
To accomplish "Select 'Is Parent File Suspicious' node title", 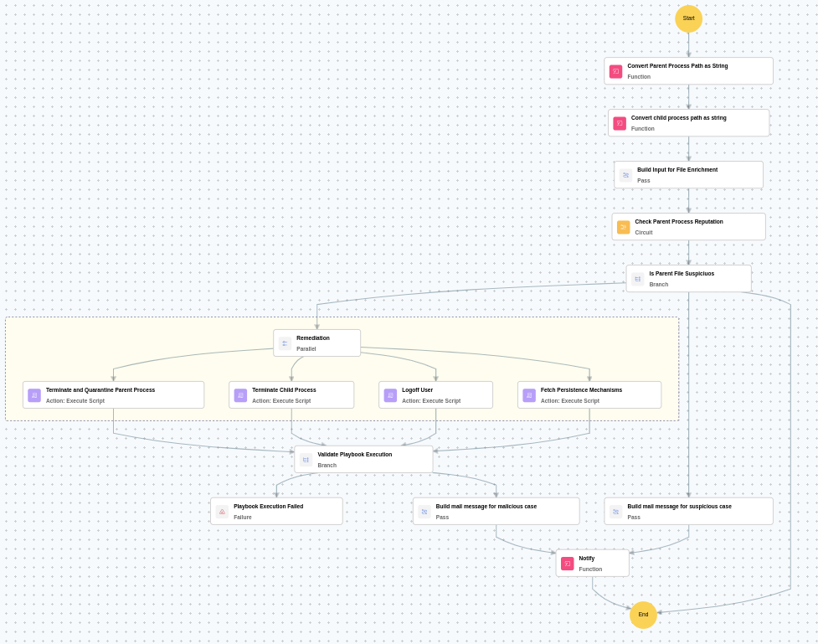I will coord(682,274).
